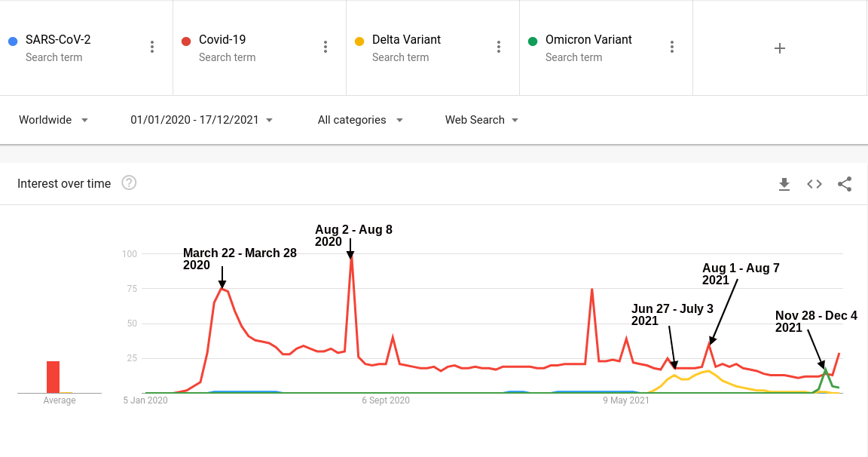
Task: Open Omicron Variant three-dot menu
Action: coord(672,47)
